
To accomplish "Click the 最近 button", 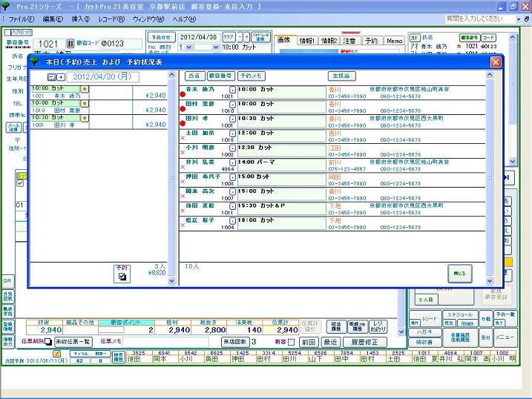I will [x=330, y=342].
